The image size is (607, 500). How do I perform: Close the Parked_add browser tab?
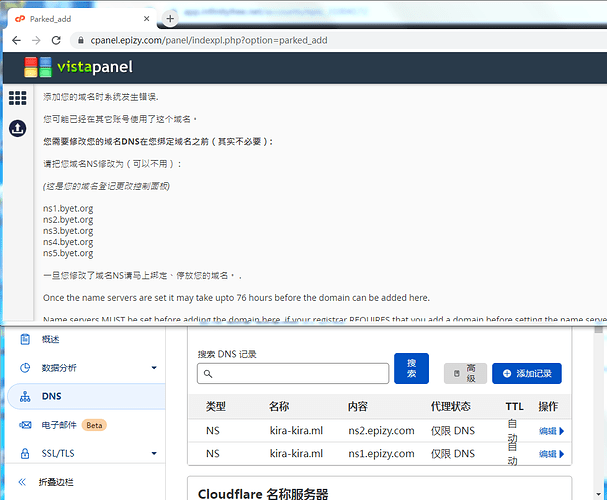click(148, 18)
